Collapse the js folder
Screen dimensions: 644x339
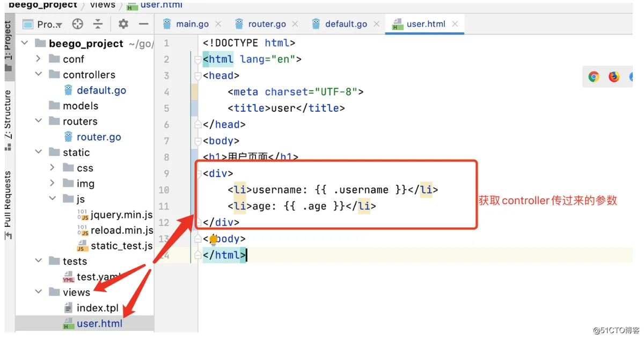coord(52,199)
